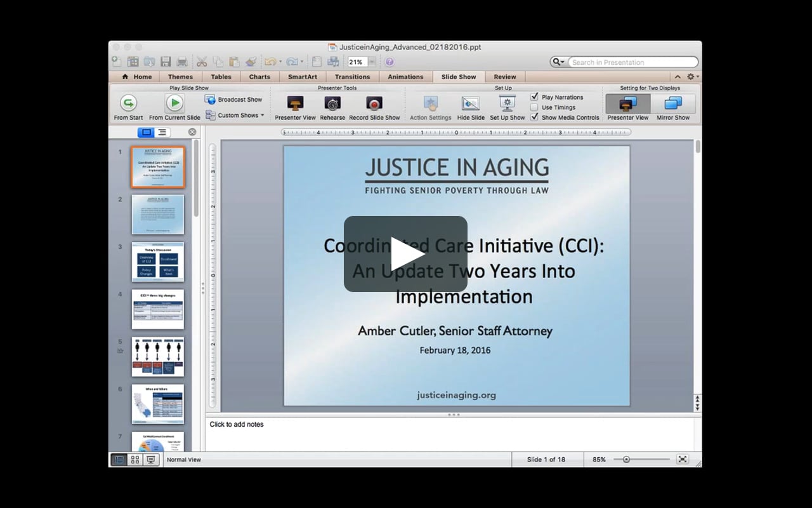Enable the Use Timings checkbox
This screenshot has height=508, width=812.
click(x=534, y=107)
